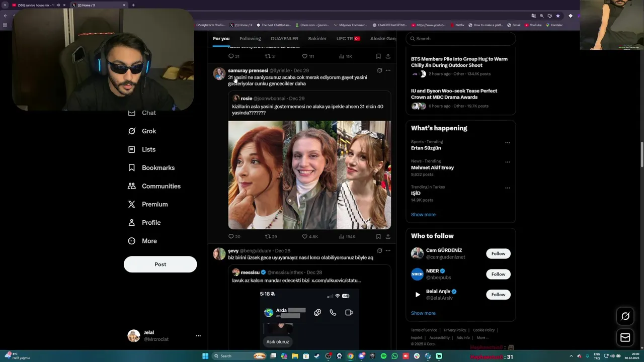Open more options on samuray prensesi's post

pos(388,70)
